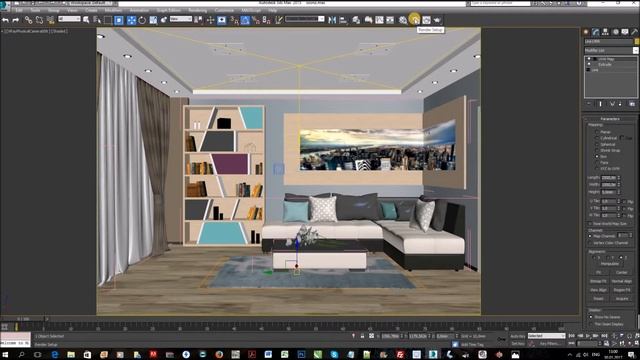640x360 pixels.
Task: Open Render Setup from the toolbar
Action: (415, 20)
